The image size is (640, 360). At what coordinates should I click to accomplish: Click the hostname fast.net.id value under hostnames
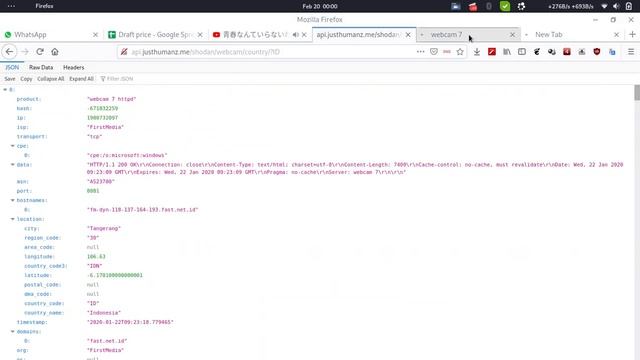142,209
